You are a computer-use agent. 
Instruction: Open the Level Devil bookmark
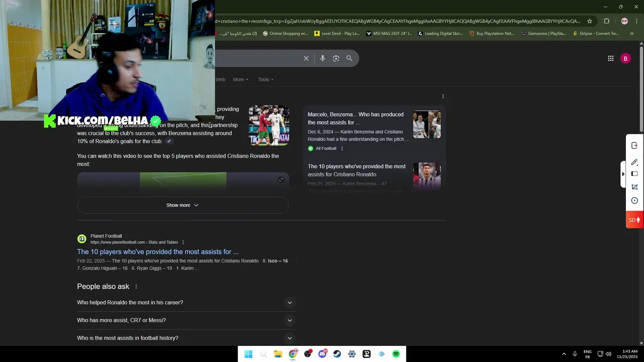coord(337,34)
